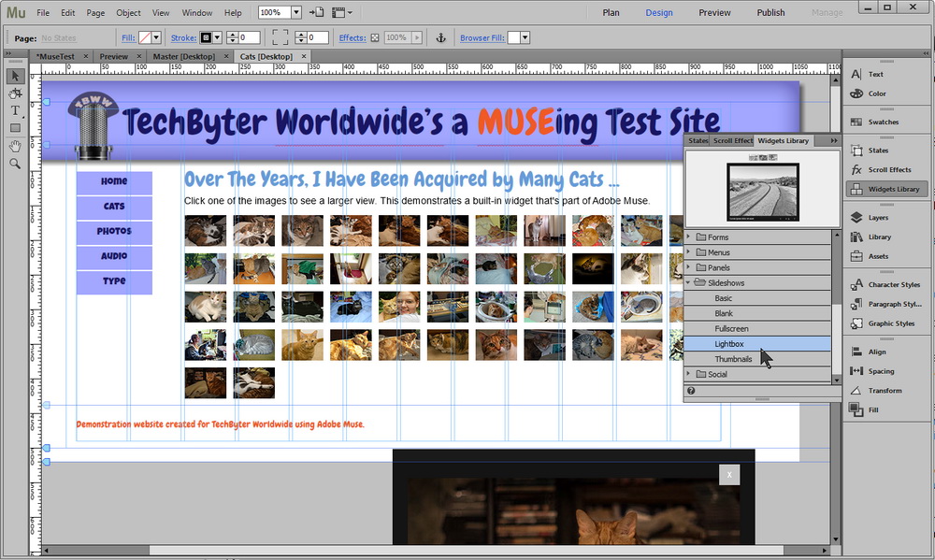Open the Window menu
The width and height of the screenshot is (935, 560).
pos(196,12)
